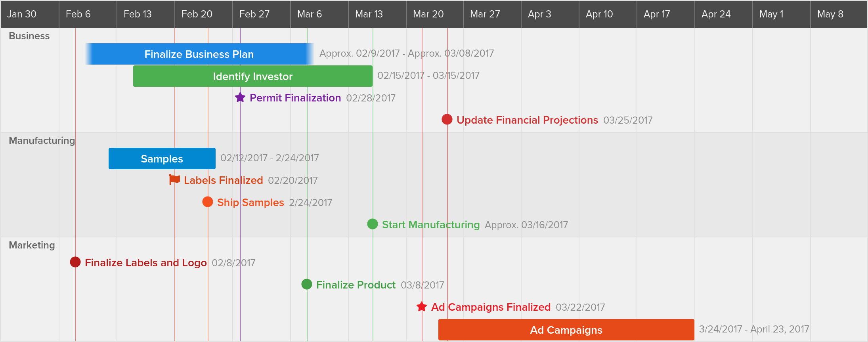Select the orange Ad Campaigns bar
This screenshot has width=868, height=342.
566,330
